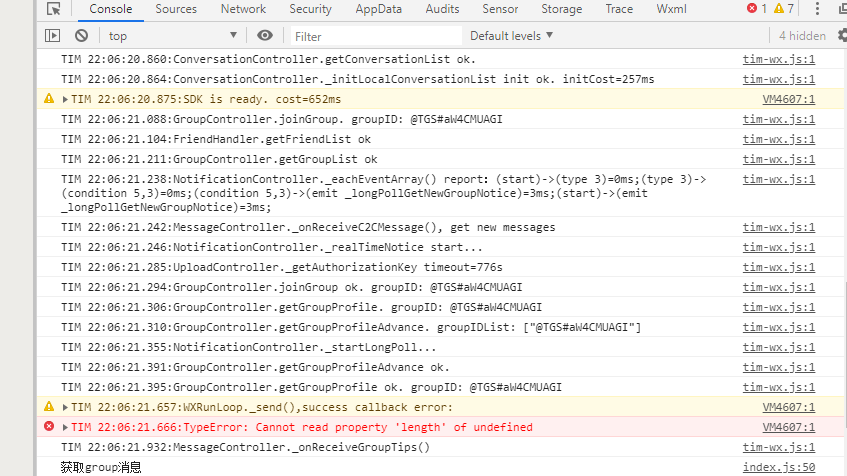
Task: Open tim-wx.js:1 link for _initLocalConversationList row
Action: [x=778, y=79]
